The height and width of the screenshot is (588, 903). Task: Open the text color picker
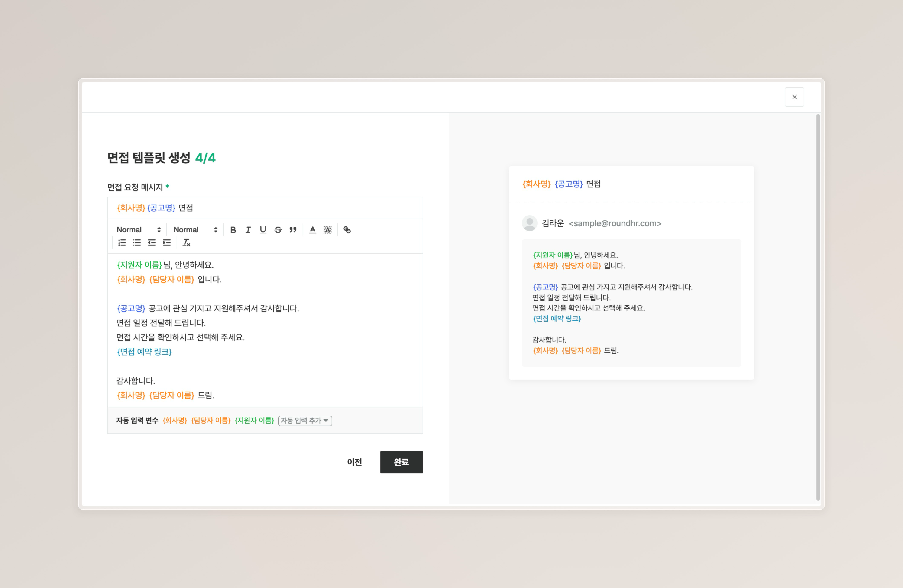[312, 230]
